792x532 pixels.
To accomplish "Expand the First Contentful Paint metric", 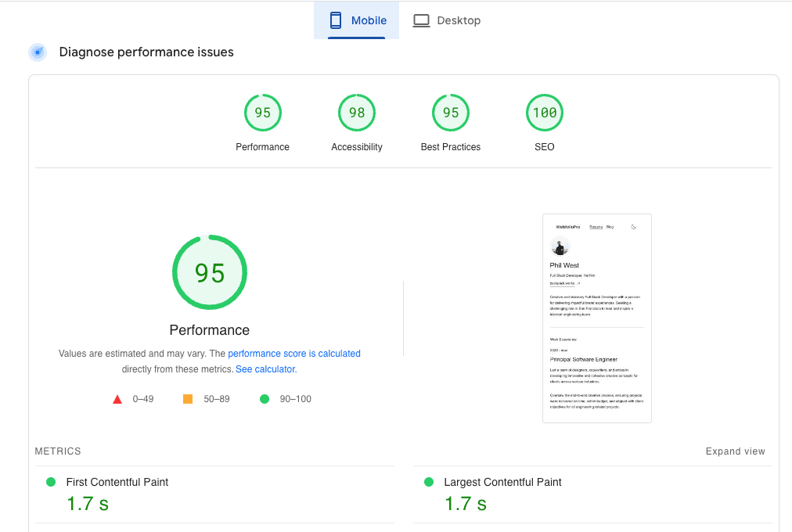I will click(x=117, y=482).
